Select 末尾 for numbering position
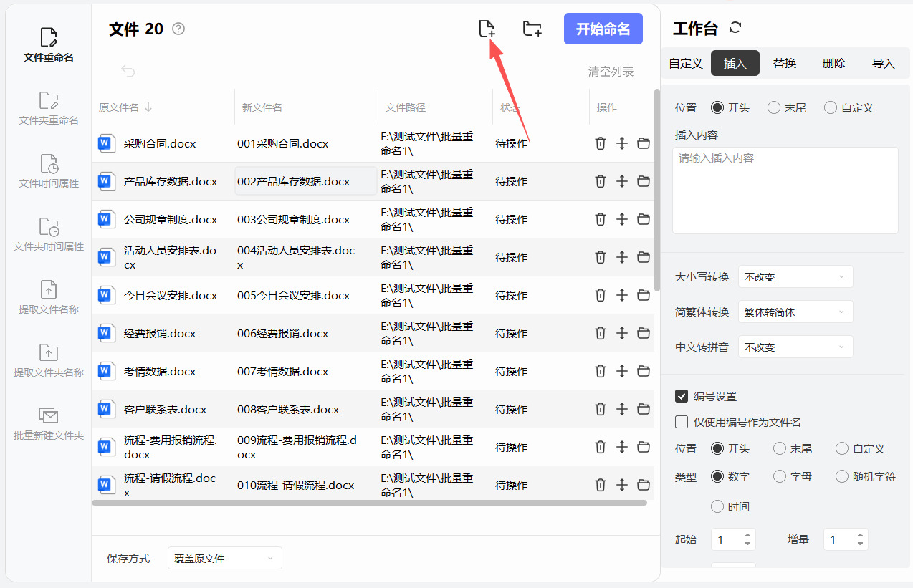This screenshot has height=588, width=913. click(x=780, y=448)
